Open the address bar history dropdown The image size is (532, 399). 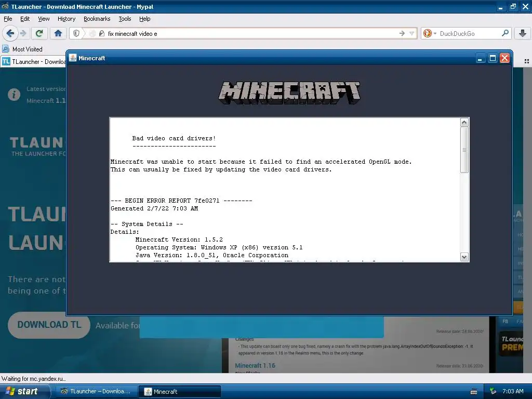pyautogui.click(x=411, y=33)
